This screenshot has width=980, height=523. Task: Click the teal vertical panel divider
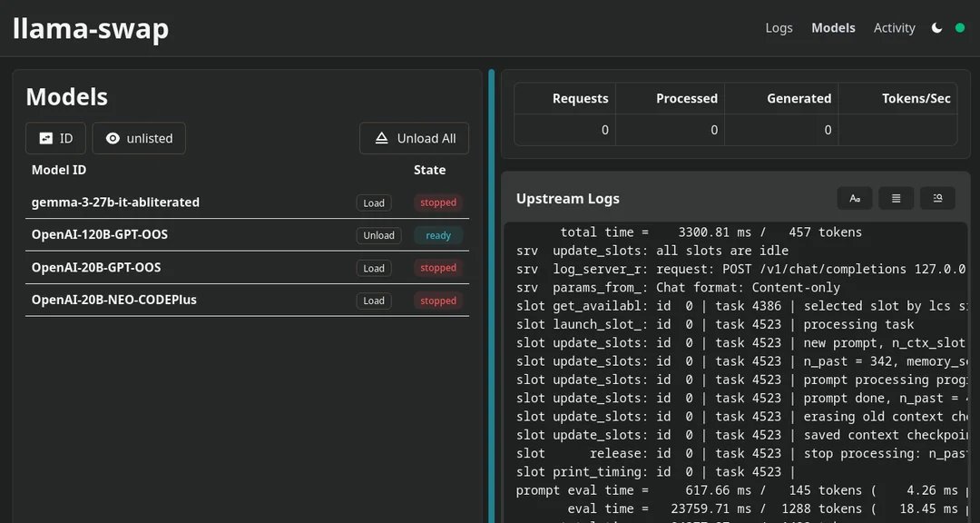tap(491, 296)
